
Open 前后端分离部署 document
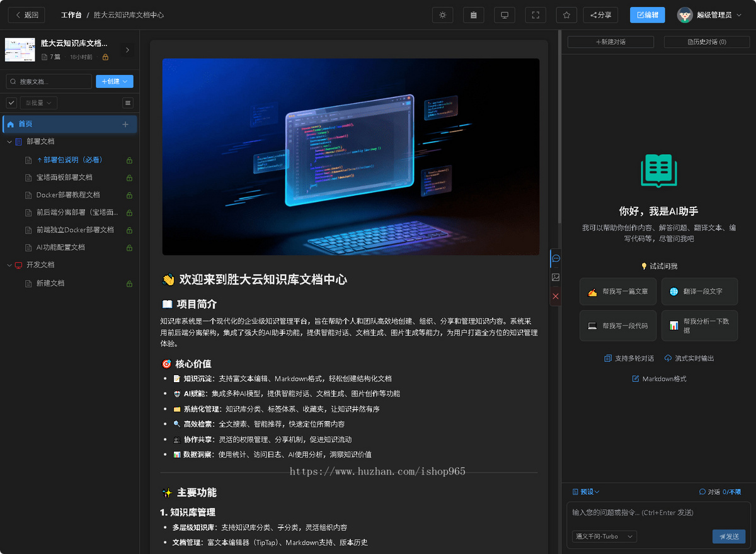click(77, 213)
